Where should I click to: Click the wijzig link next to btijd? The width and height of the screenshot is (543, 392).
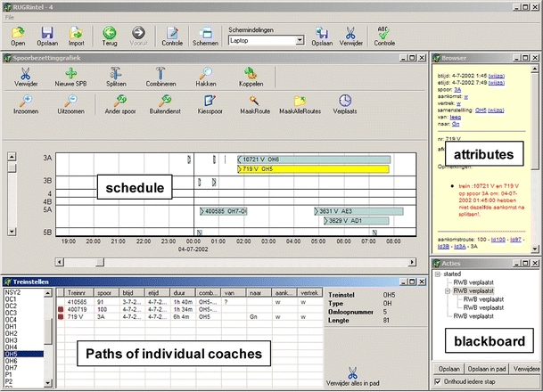point(497,76)
